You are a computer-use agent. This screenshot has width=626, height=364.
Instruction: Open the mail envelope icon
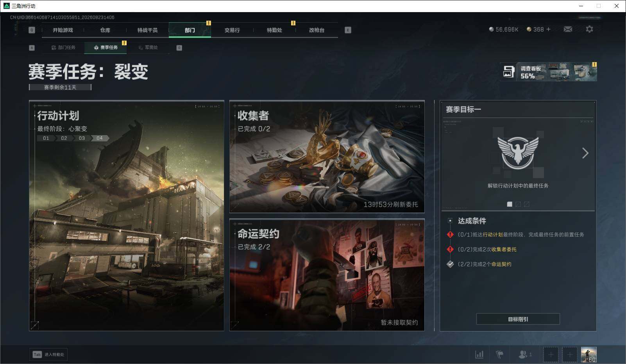568,29
